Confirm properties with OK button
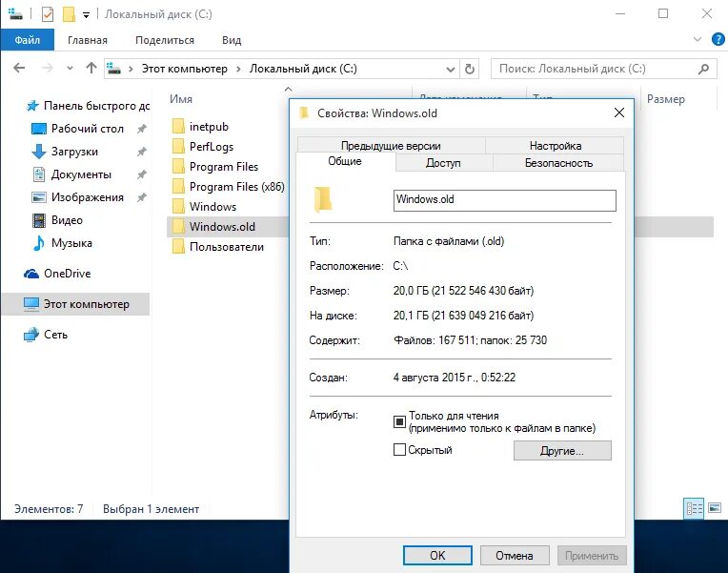The height and width of the screenshot is (573, 728). (x=437, y=555)
